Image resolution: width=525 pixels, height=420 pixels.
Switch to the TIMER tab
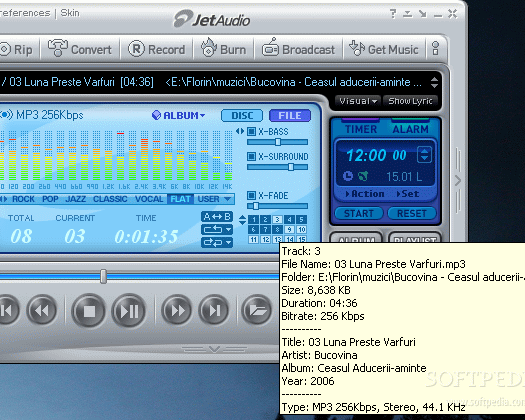click(x=361, y=129)
